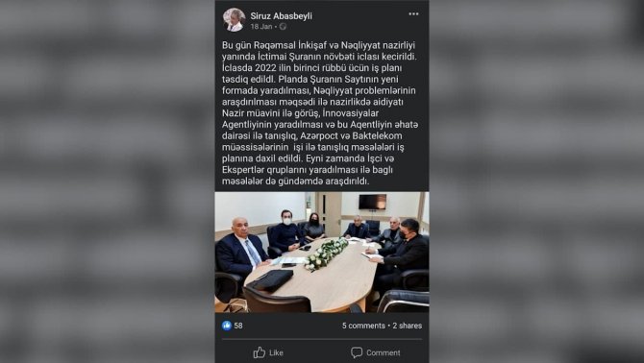
Task: Click the post text starting 'Bu gün Rəqəmsal'
Action: (320, 112)
